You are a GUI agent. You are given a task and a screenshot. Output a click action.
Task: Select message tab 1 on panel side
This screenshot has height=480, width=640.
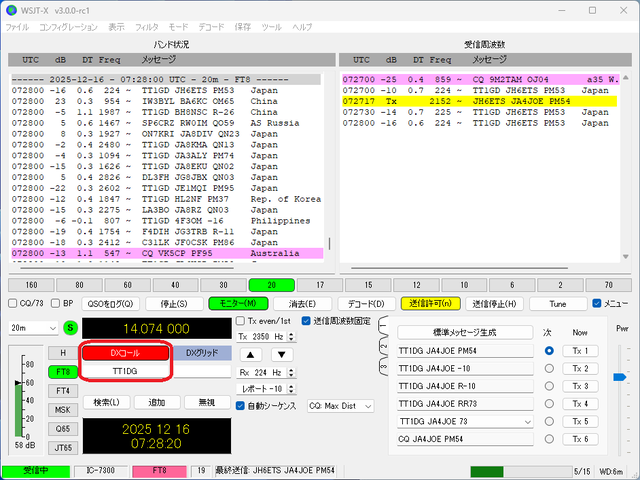click(x=383, y=326)
